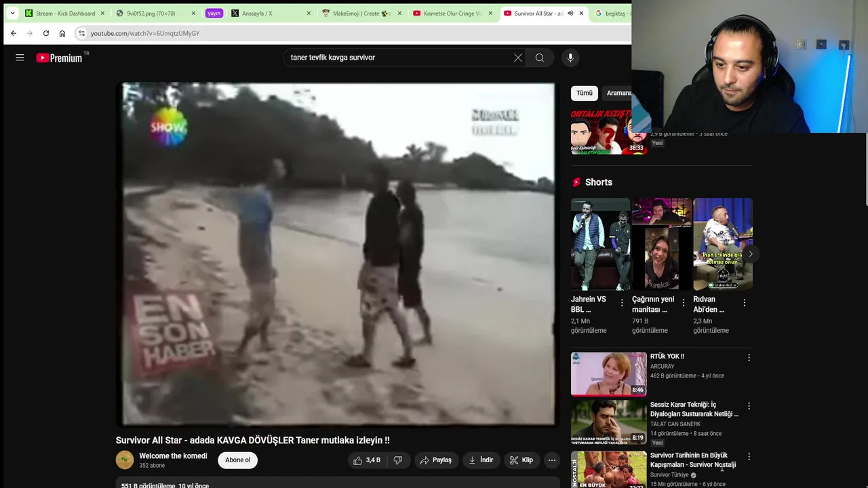Open the 36:33 video thumbnail
The image size is (868, 488).
(x=609, y=132)
